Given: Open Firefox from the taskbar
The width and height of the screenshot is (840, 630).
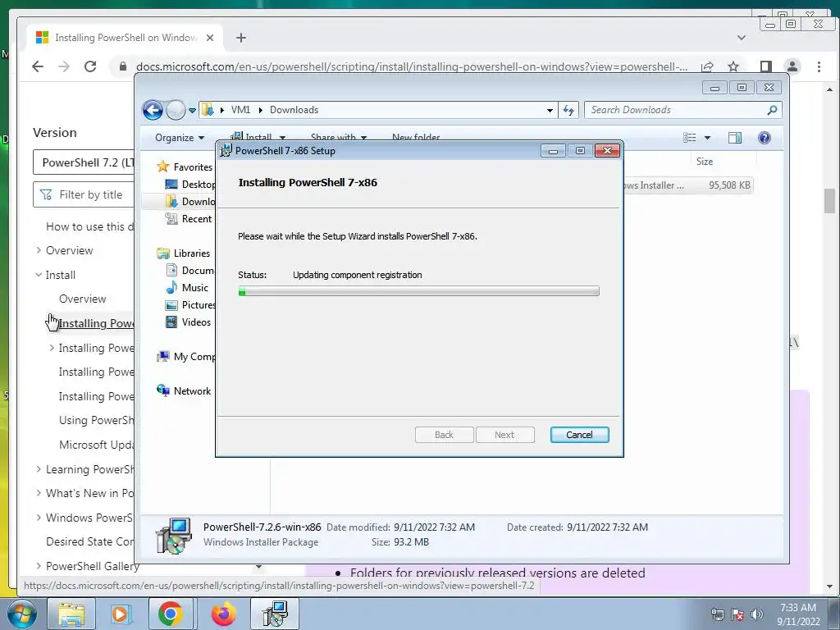Looking at the screenshot, I should click(223, 614).
